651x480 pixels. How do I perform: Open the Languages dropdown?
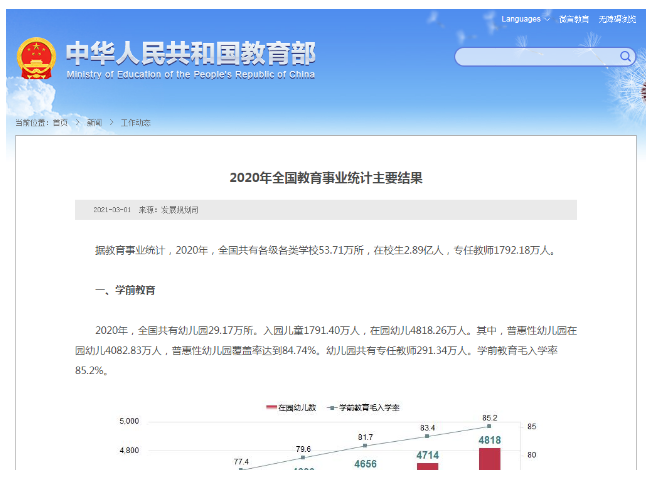coord(525,19)
